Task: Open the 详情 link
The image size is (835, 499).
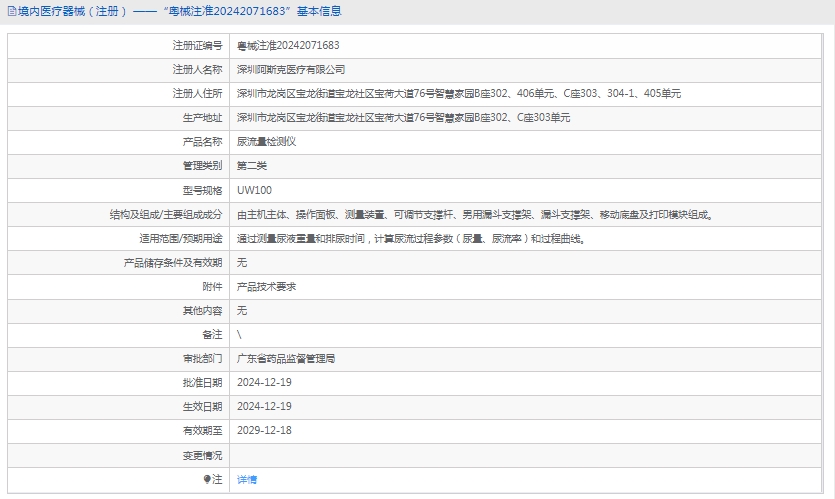Action: click(246, 479)
